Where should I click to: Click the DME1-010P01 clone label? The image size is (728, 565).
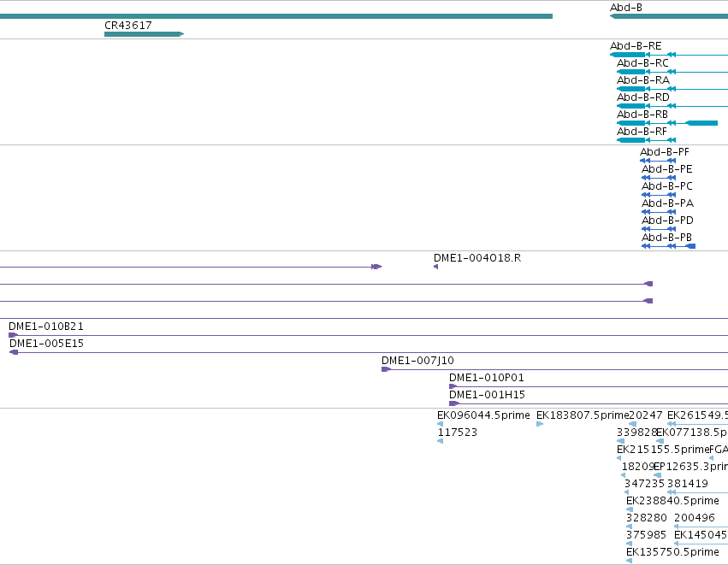486,378
